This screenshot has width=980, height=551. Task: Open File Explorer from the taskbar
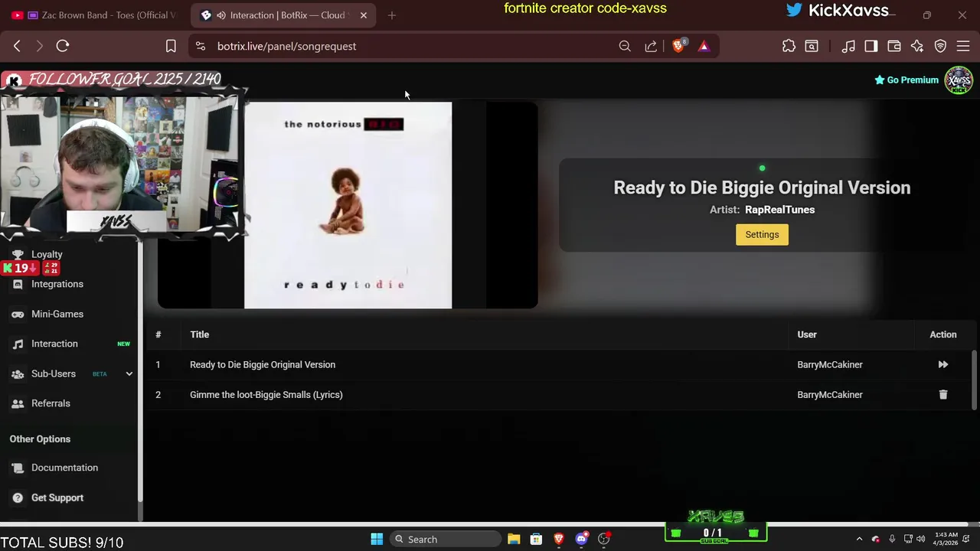coord(514,540)
